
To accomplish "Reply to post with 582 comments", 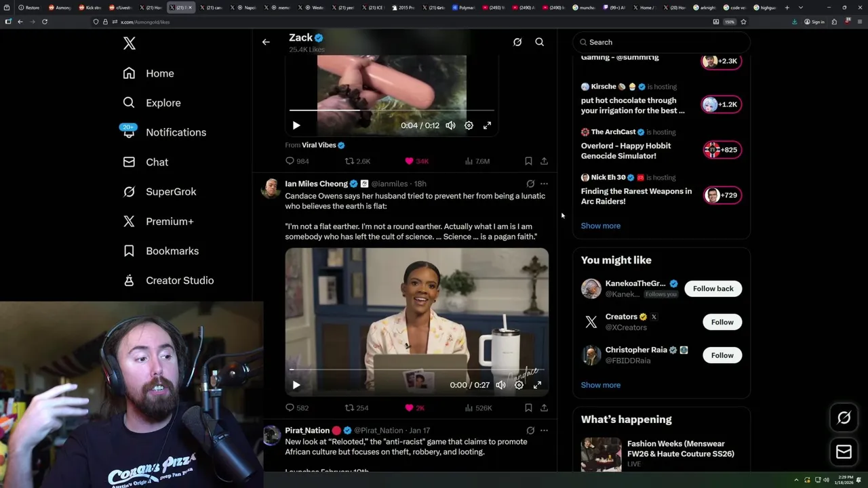I will tap(297, 408).
